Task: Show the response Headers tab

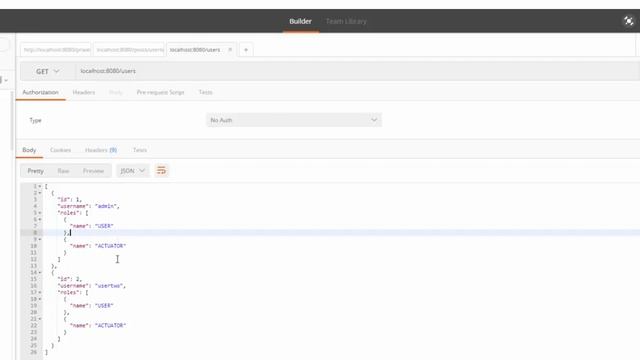Action: tap(101, 150)
